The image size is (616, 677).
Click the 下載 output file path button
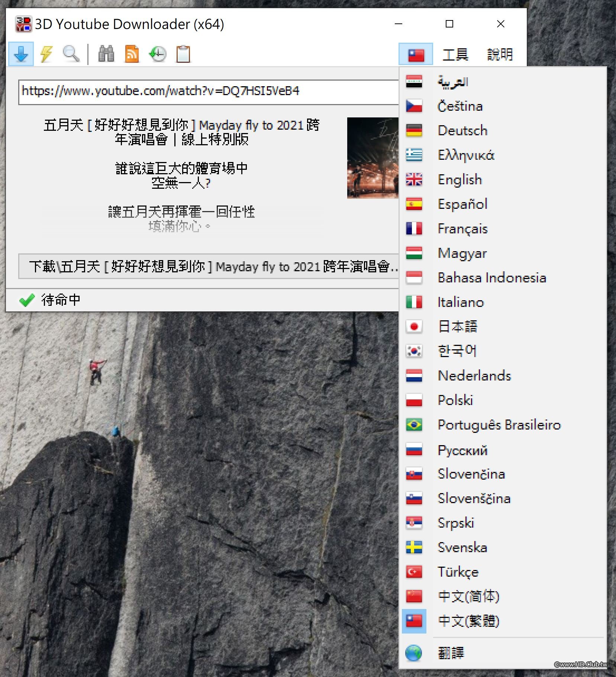(209, 266)
